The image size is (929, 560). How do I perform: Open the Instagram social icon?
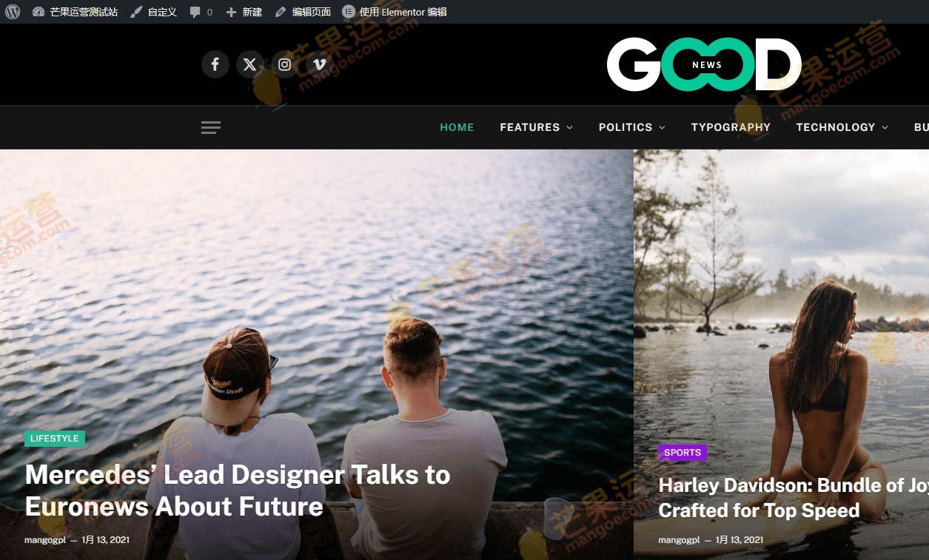pyautogui.click(x=285, y=64)
